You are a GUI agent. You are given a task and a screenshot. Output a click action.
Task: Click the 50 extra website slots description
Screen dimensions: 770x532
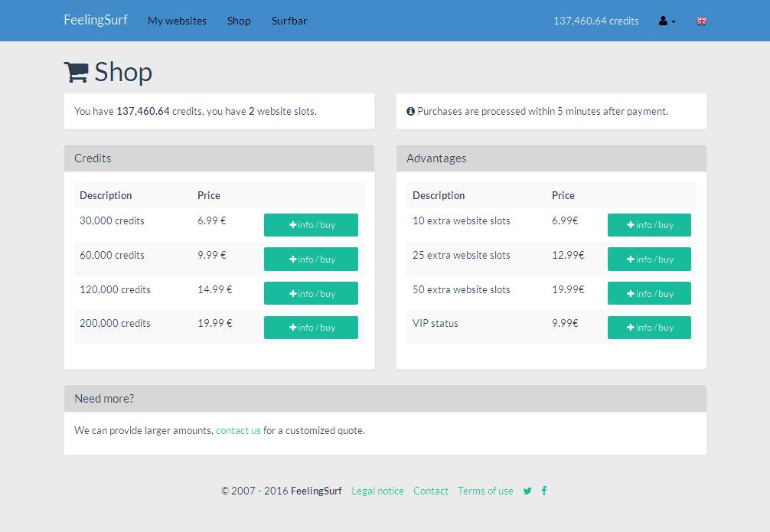click(x=461, y=289)
